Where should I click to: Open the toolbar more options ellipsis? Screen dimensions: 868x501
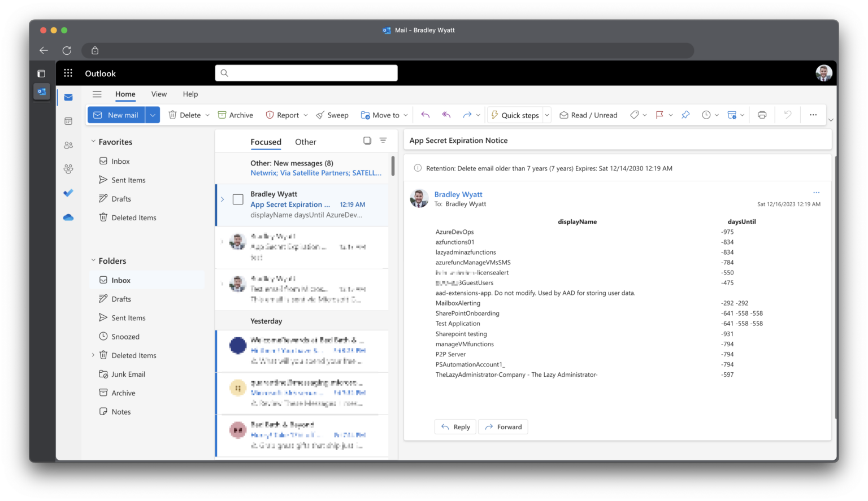click(x=813, y=115)
